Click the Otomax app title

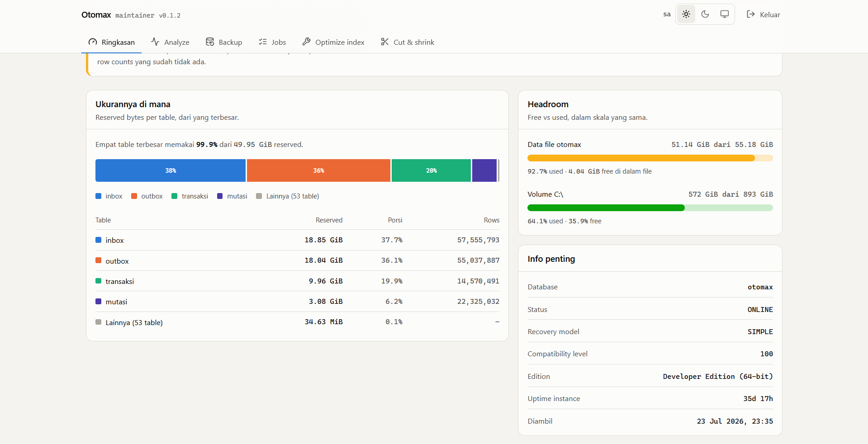pyautogui.click(x=96, y=15)
